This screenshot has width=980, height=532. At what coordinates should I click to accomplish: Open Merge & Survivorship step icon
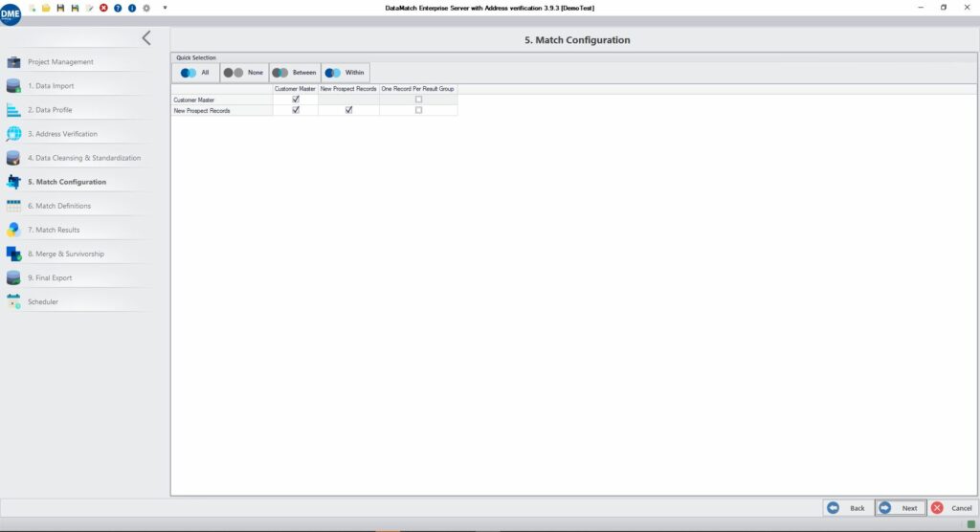point(13,254)
